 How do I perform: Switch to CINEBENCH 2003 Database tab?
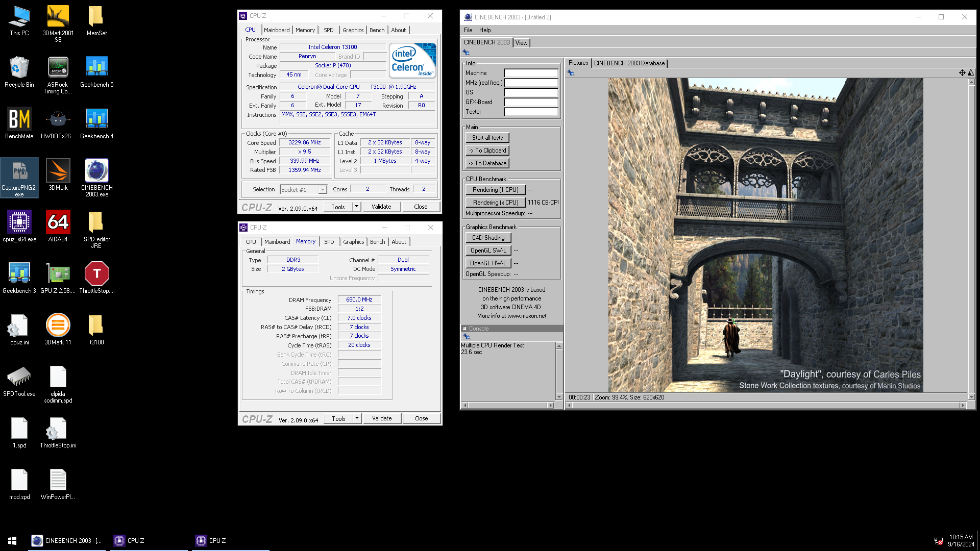pyautogui.click(x=629, y=63)
